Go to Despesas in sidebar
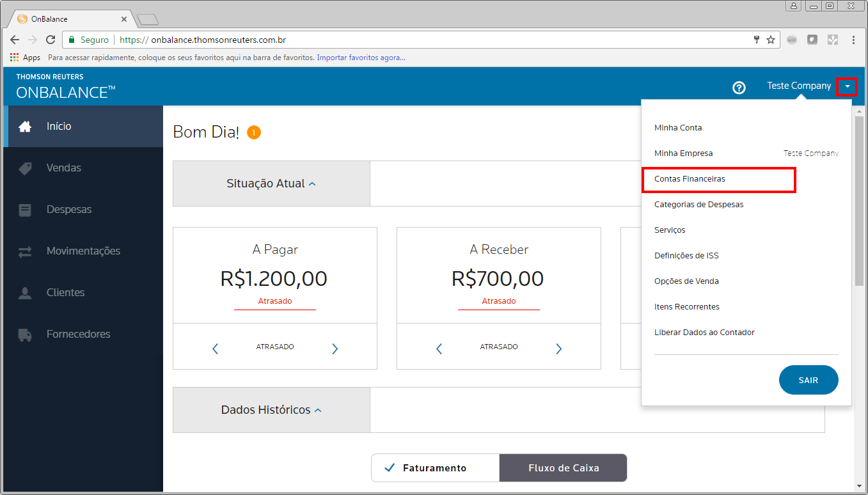The width and height of the screenshot is (868, 495). click(x=83, y=210)
